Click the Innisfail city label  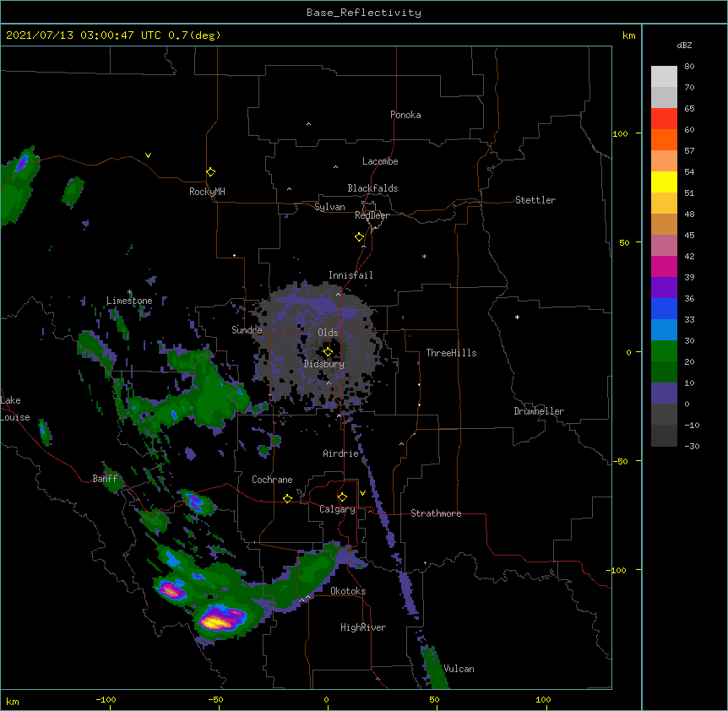pyautogui.click(x=350, y=275)
